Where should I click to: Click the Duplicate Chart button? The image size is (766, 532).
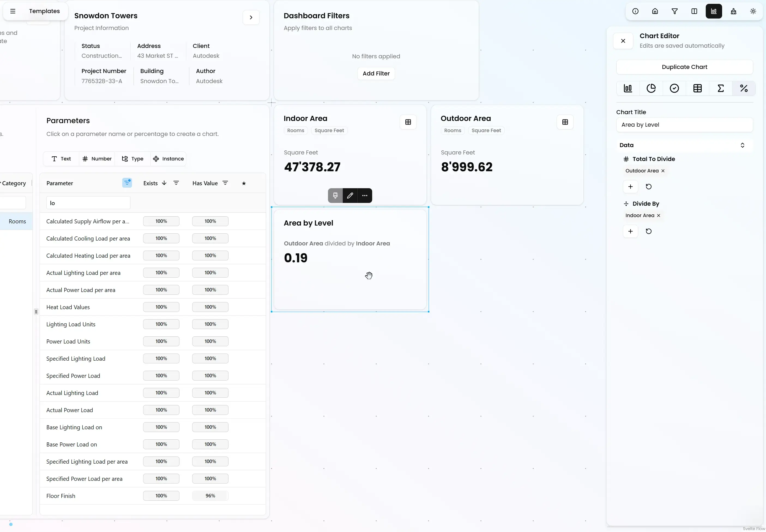pyautogui.click(x=684, y=67)
